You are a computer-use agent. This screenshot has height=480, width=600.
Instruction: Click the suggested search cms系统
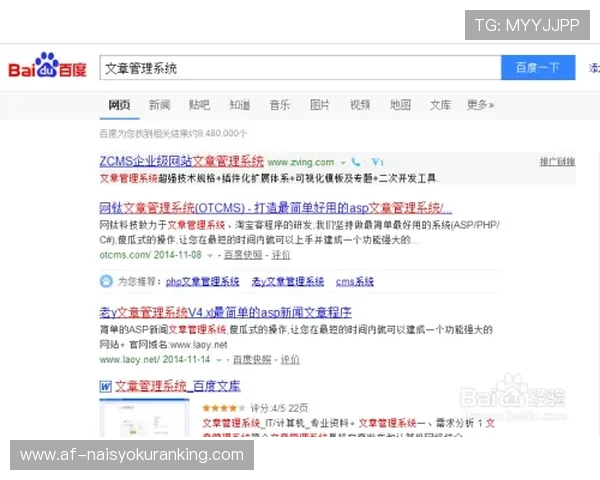(x=355, y=282)
